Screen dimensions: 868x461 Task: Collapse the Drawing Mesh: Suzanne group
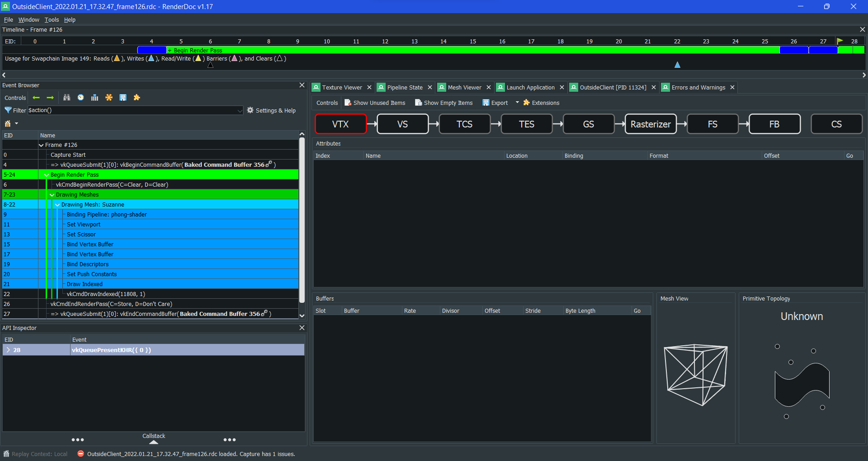57,204
